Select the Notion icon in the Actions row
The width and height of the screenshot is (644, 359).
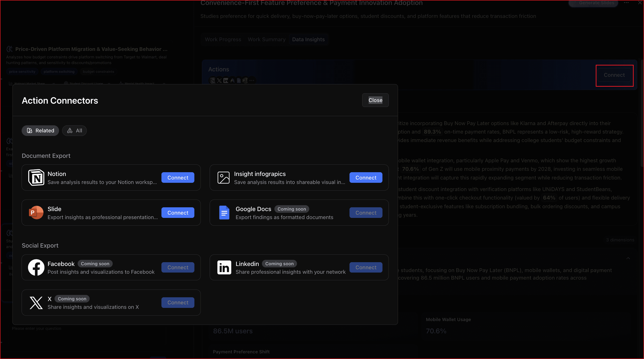pos(213,81)
